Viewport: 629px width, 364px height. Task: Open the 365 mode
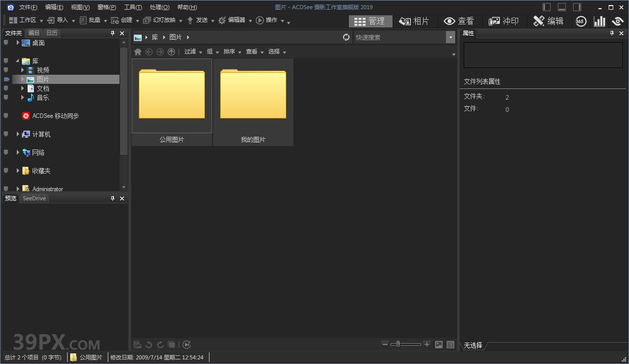tap(581, 21)
